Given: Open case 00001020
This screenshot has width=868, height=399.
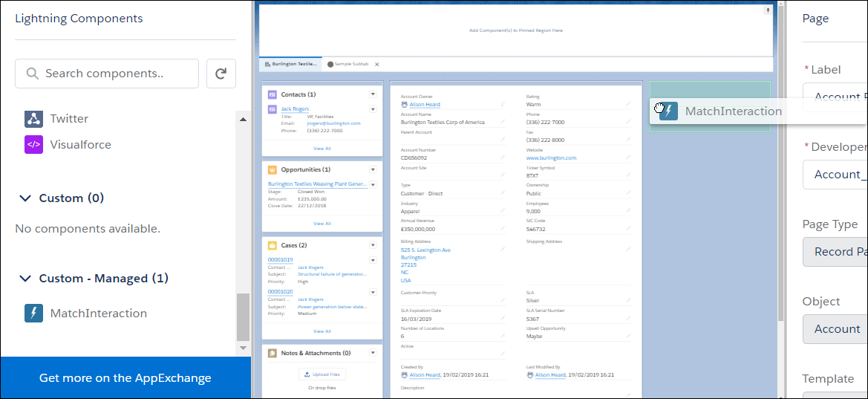Looking at the screenshot, I should (280, 291).
